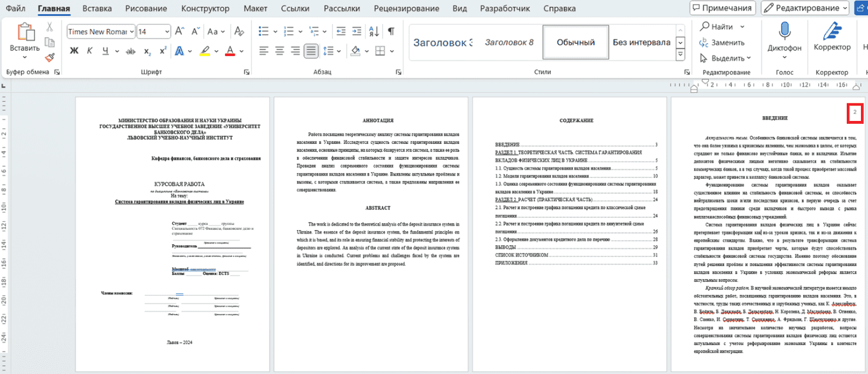Toggle italic formatting (К)
Image resolution: width=868 pixels, height=374 pixels.
89,51
